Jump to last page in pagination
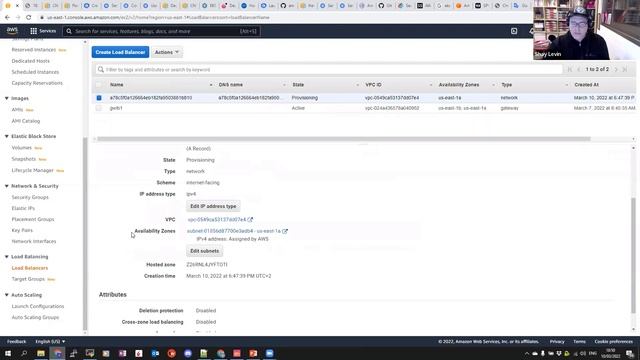Screen dimensions: 640x360 pos(625,69)
